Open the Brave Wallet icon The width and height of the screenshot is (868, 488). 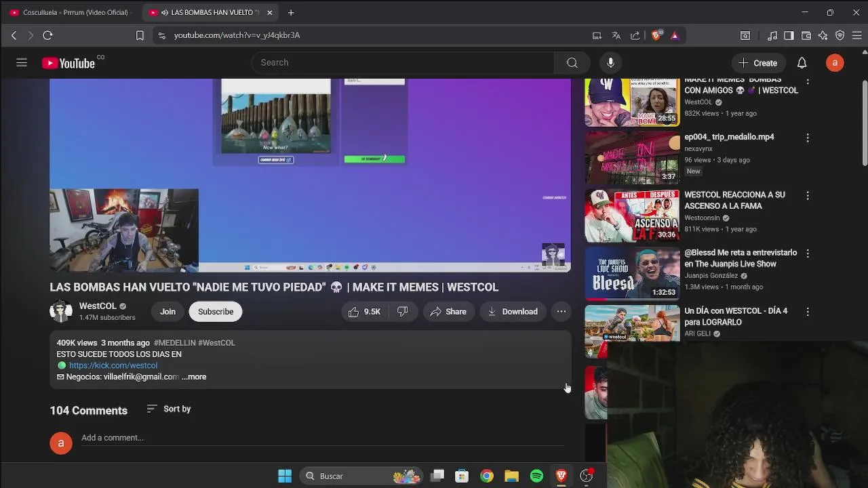(x=806, y=35)
